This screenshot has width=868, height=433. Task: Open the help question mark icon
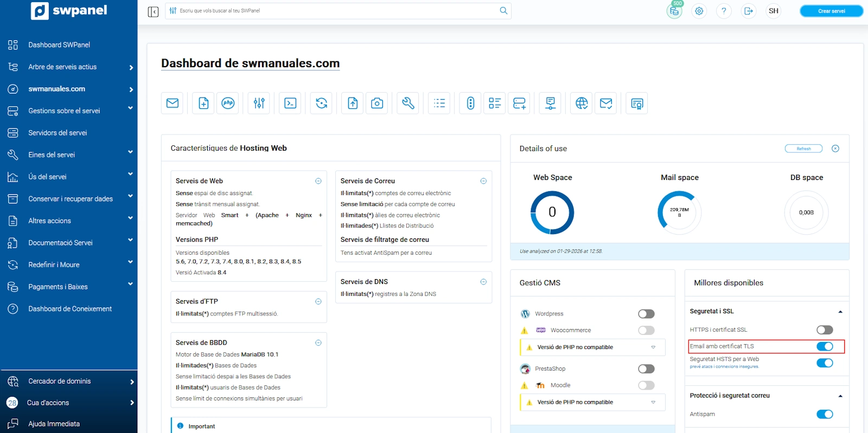point(724,11)
